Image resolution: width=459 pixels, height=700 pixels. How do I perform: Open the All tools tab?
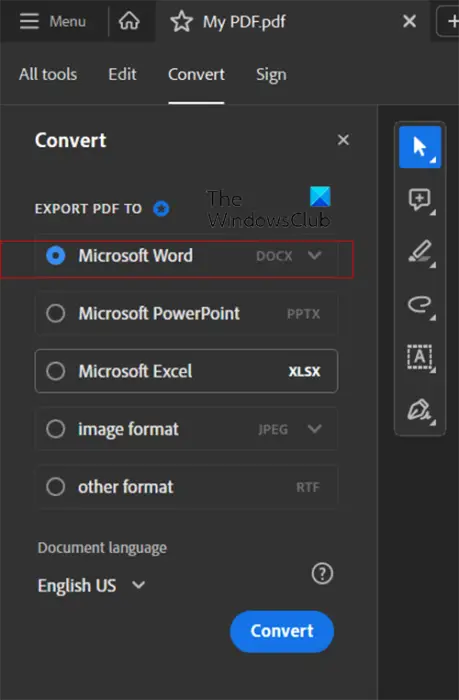48,74
